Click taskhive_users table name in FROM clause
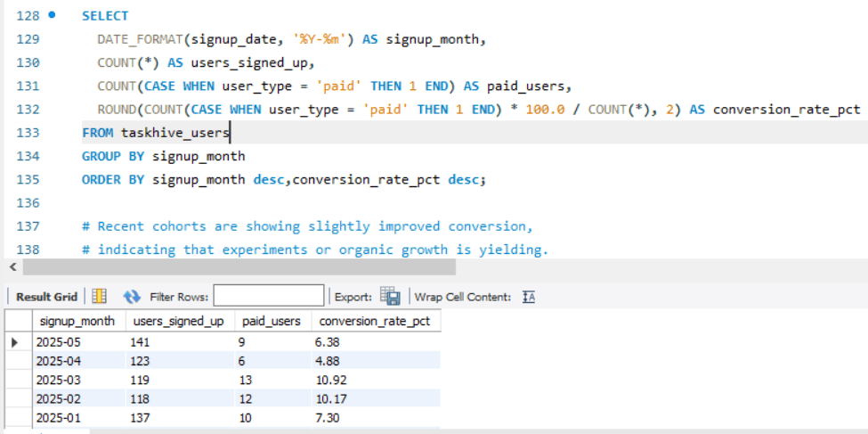 (174, 133)
